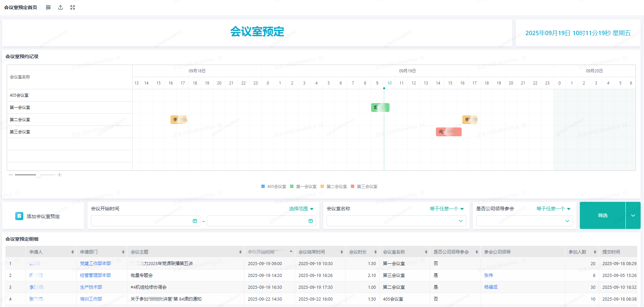The height and width of the screenshot is (307, 644).
Task: Click the plus icon to zoom in the timeline
Action: click(60, 174)
